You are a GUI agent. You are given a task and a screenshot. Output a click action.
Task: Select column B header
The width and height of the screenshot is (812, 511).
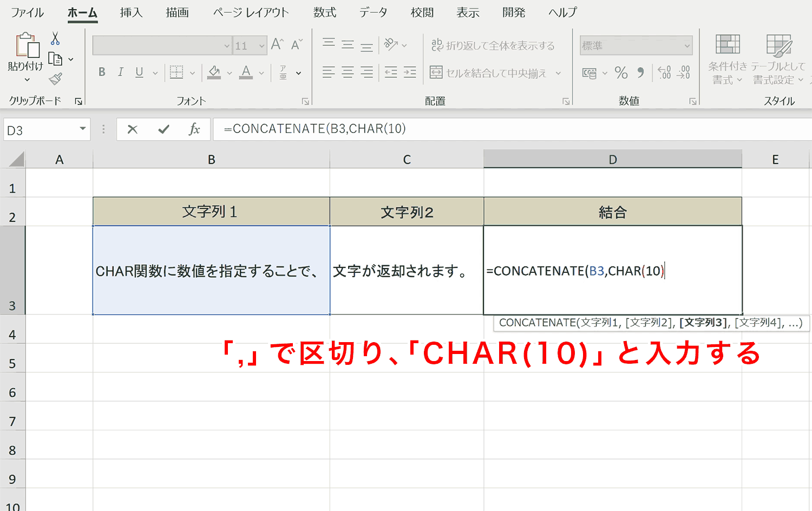212,160
